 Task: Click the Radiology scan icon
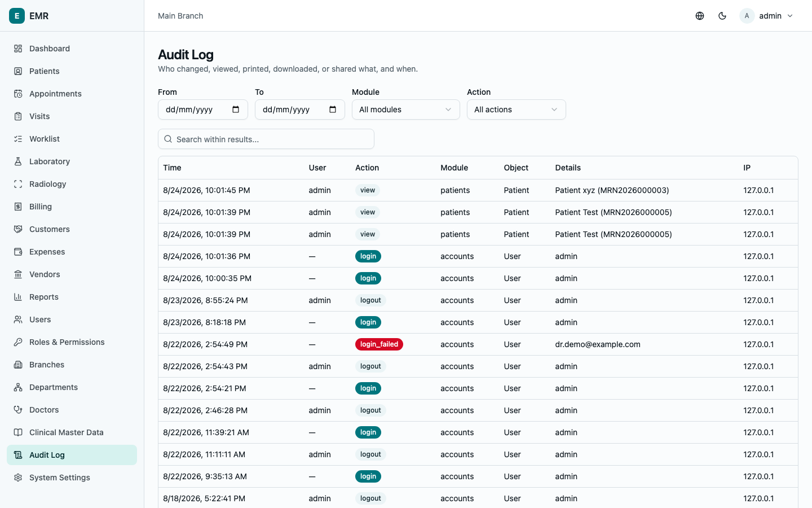[x=18, y=184]
